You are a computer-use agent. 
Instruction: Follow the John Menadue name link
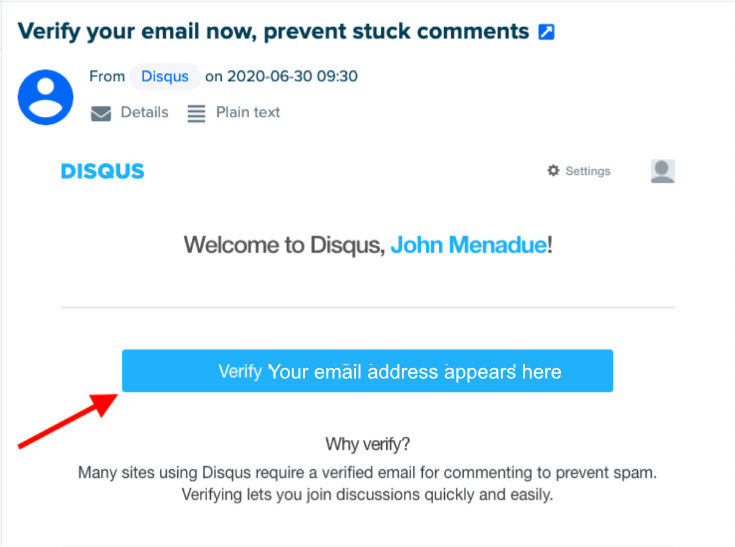coord(468,245)
